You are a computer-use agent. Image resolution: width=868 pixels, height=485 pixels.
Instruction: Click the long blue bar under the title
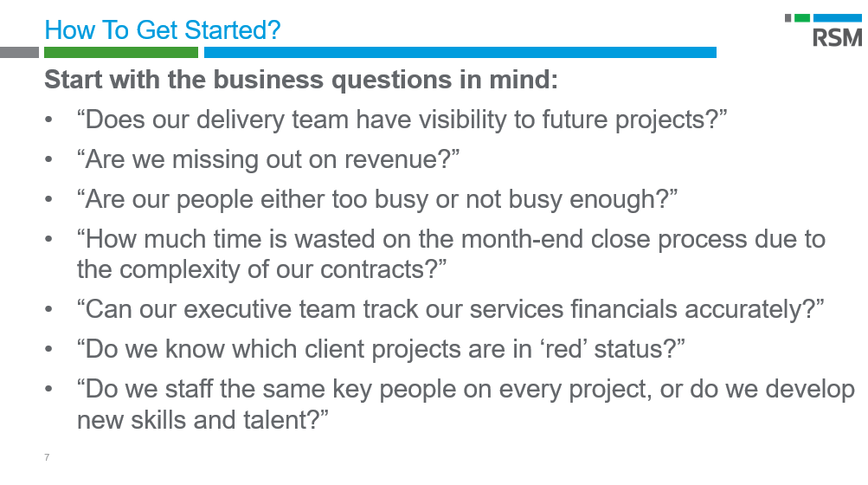[460, 53]
